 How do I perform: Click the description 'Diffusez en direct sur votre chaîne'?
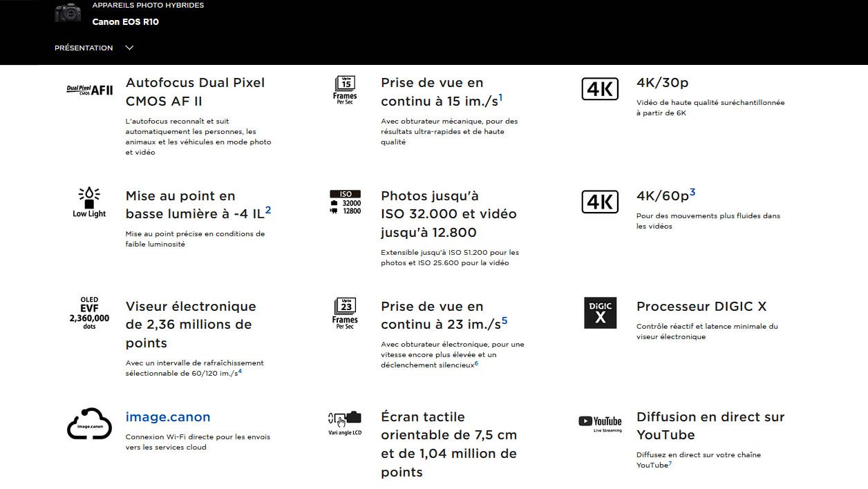click(699, 460)
